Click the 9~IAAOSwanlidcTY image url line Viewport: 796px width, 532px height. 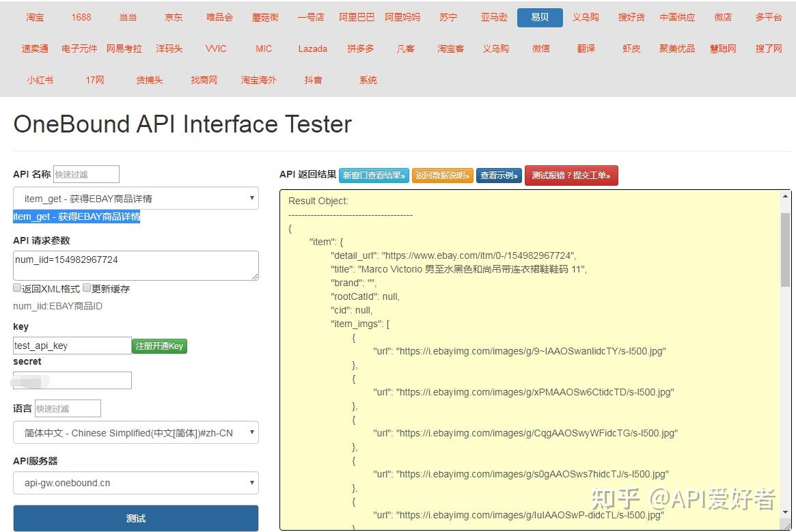[519, 351]
